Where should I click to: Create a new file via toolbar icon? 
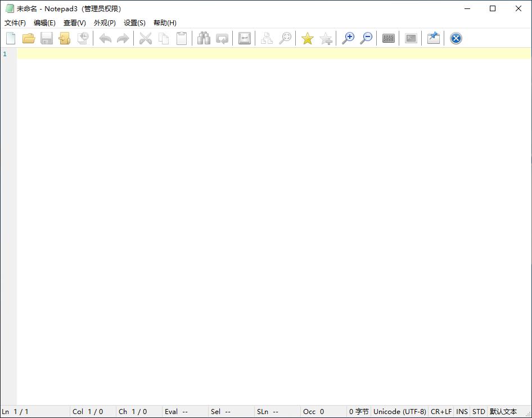coord(10,38)
